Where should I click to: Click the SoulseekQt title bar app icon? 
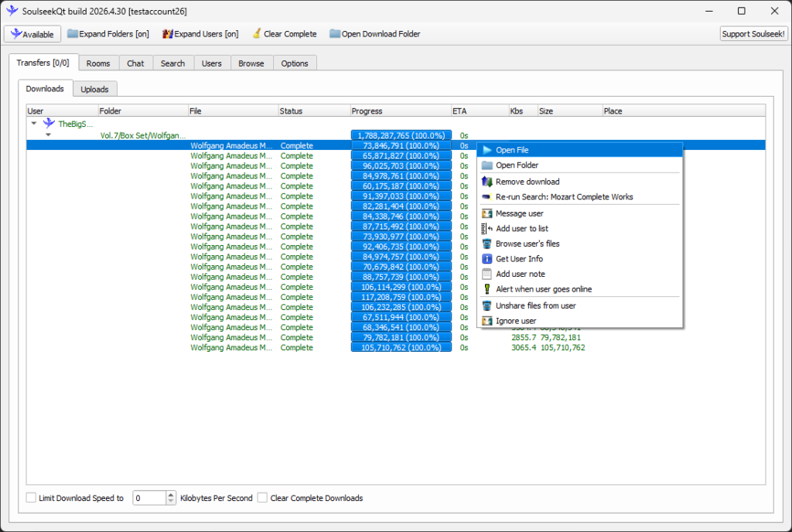(x=12, y=11)
